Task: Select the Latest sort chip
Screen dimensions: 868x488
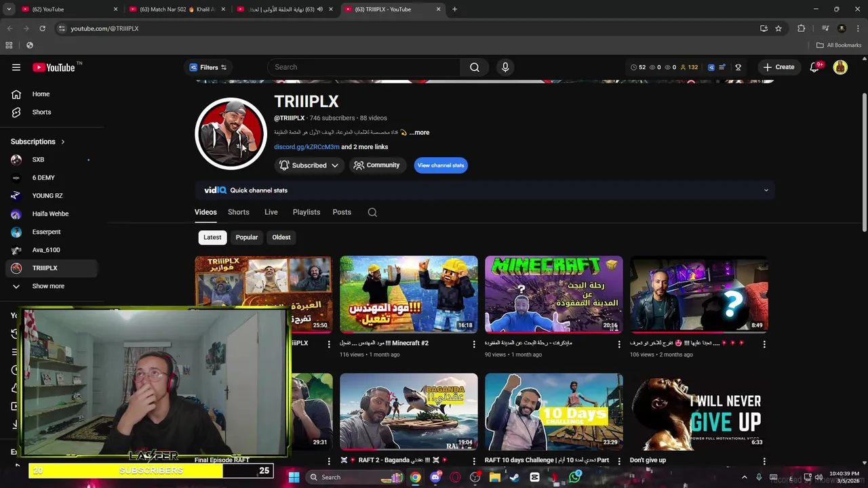Action: (x=212, y=237)
